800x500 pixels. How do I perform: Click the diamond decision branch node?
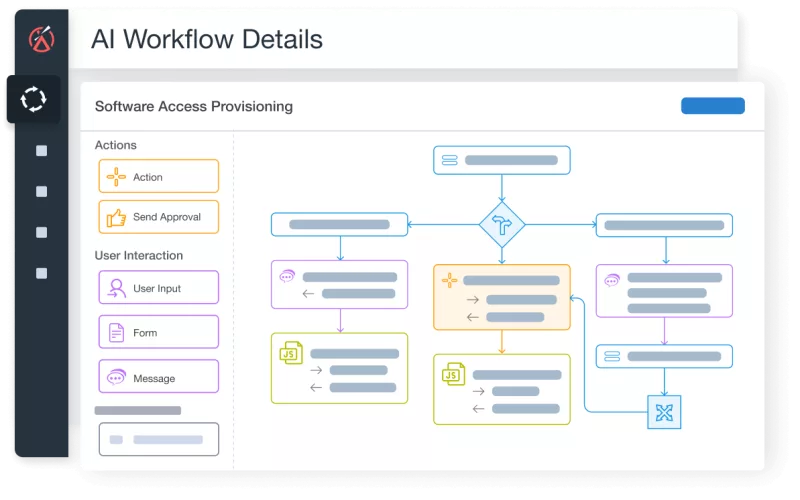click(x=502, y=225)
